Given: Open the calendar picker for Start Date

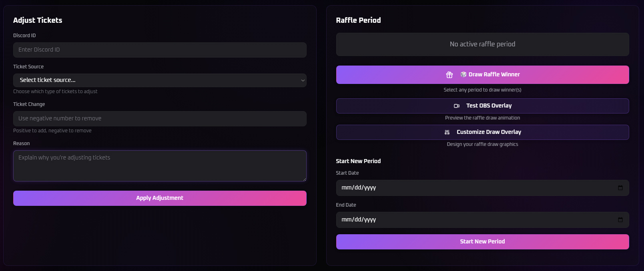Looking at the screenshot, I should (621, 187).
